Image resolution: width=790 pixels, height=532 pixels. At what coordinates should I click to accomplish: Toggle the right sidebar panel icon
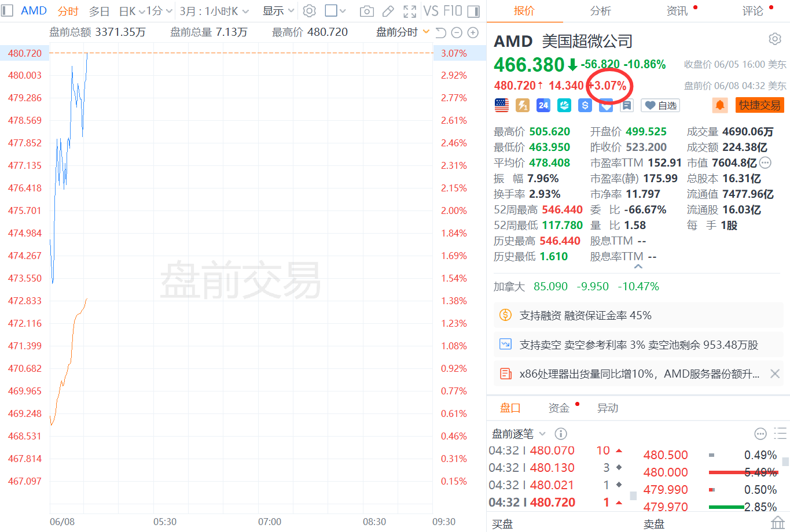coord(473,11)
